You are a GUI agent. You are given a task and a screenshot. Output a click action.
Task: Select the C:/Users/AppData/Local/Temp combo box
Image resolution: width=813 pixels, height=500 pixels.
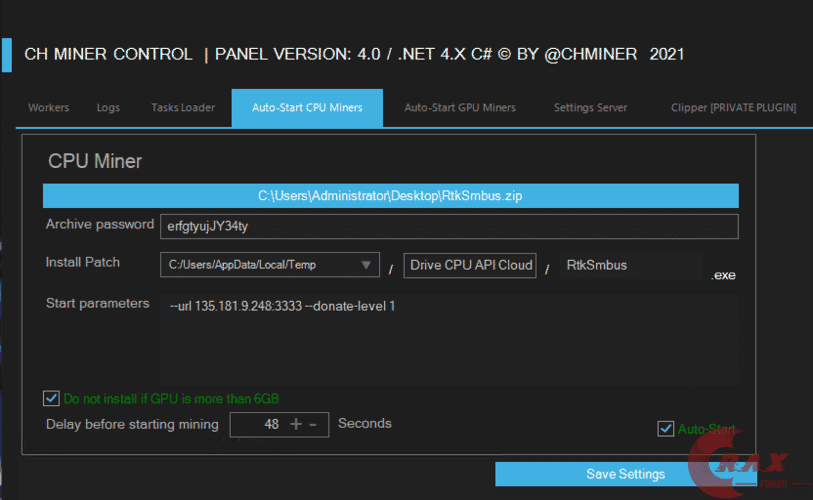click(x=270, y=265)
